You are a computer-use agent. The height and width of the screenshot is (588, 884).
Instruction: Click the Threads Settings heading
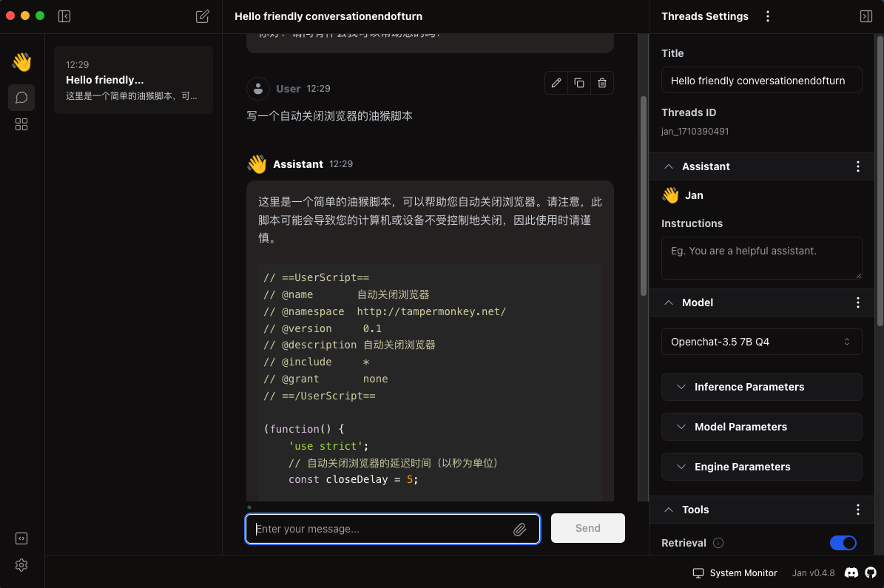[x=705, y=16]
